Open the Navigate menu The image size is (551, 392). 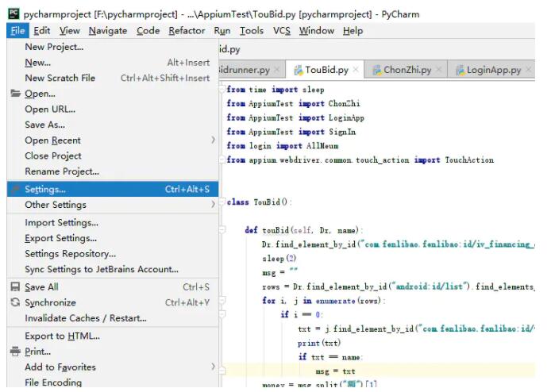click(108, 31)
